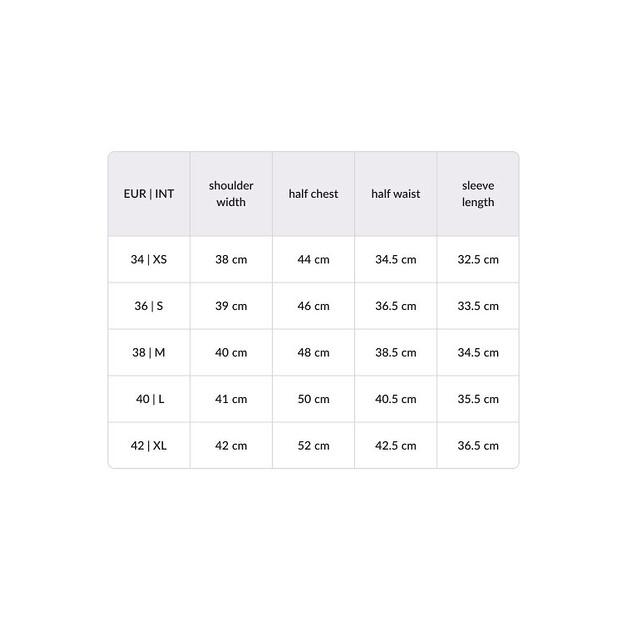Click the 40 | L size label
The image size is (628, 620).
(149, 399)
